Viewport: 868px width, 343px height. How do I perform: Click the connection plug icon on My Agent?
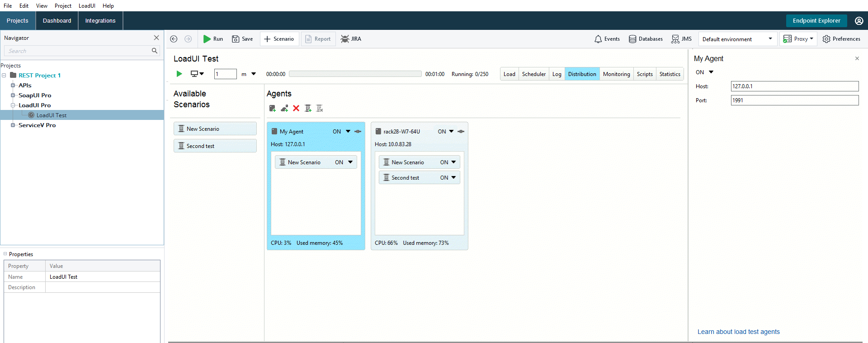(358, 132)
